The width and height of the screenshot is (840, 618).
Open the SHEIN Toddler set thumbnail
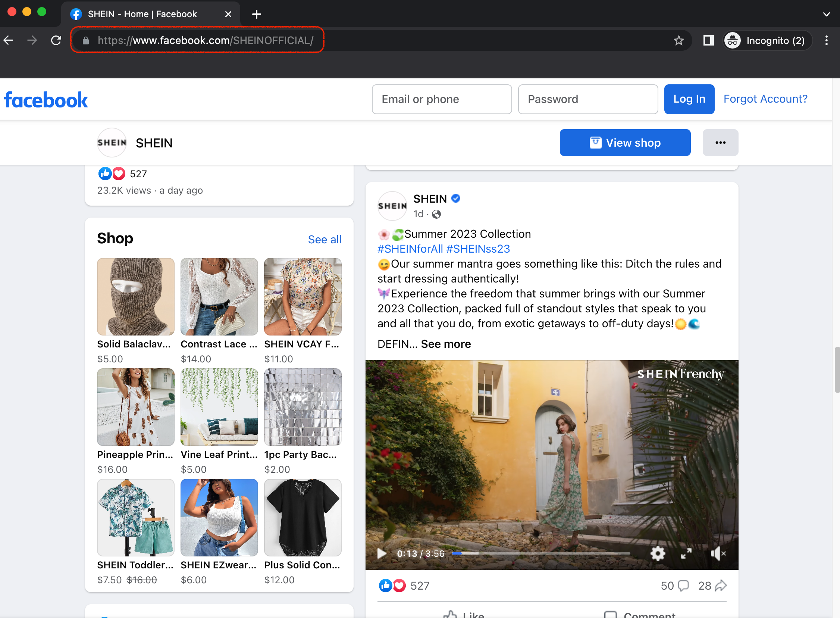point(136,517)
